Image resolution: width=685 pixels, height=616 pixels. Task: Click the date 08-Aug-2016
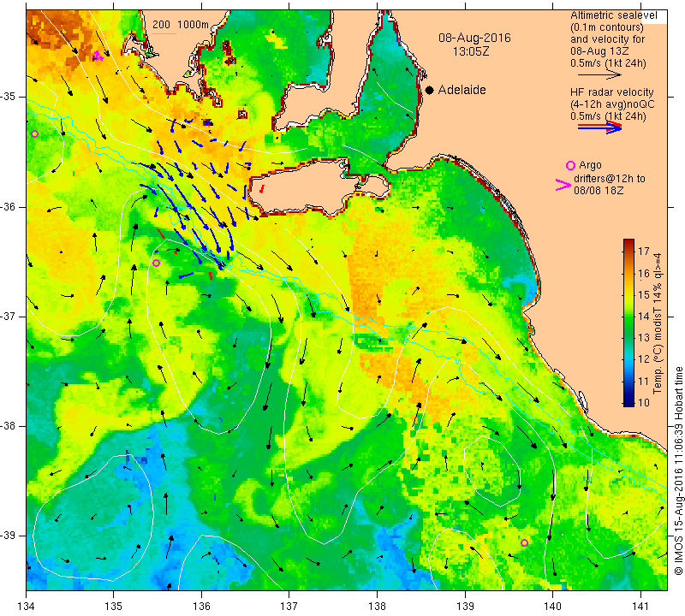point(474,38)
